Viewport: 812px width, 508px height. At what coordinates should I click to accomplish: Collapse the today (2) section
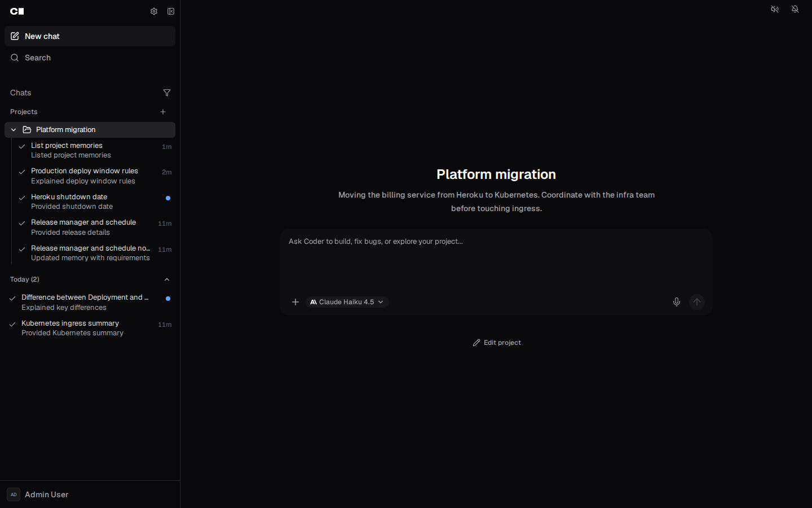coord(167,279)
